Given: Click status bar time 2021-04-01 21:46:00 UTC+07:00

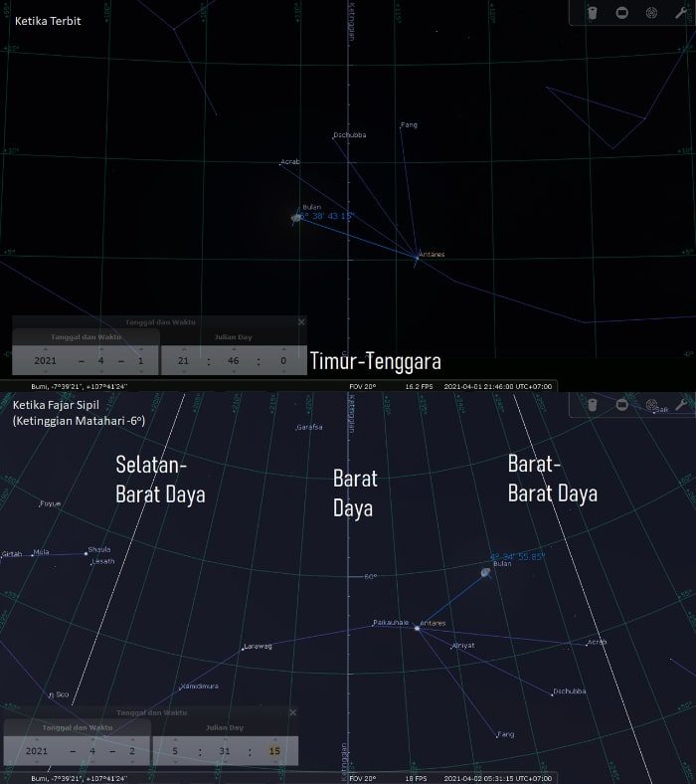Looking at the screenshot, I should (498, 386).
